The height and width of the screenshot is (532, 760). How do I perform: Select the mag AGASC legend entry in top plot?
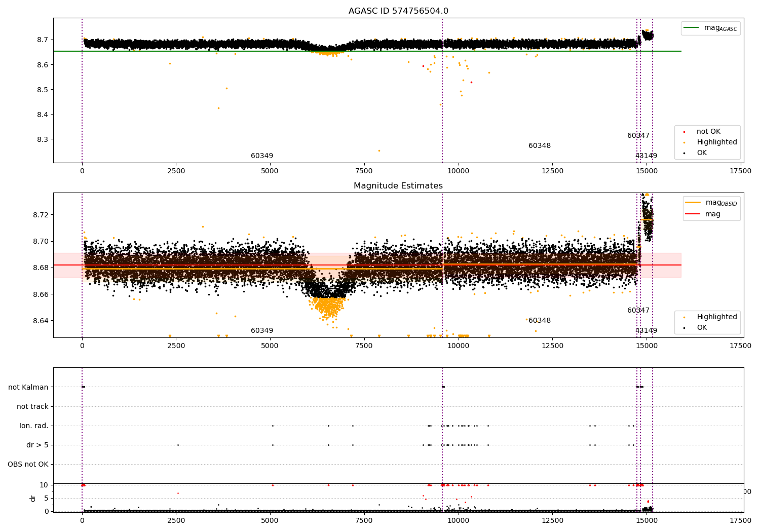pyautogui.click(x=711, y=28)
